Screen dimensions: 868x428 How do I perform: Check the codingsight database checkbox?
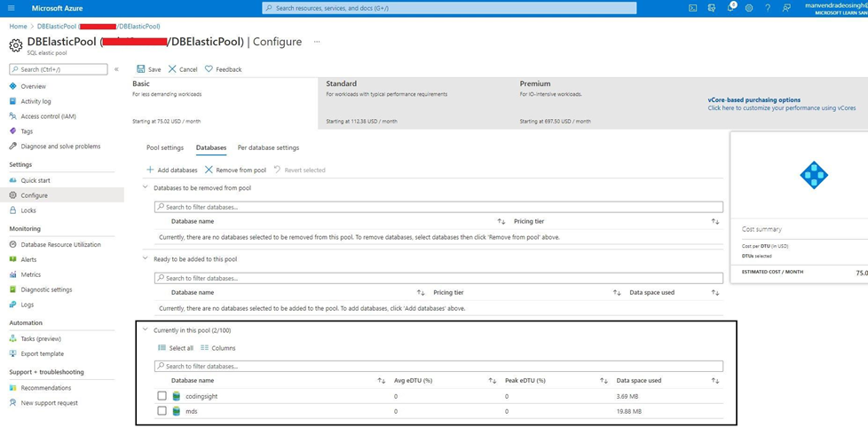[x=162, y=396]
